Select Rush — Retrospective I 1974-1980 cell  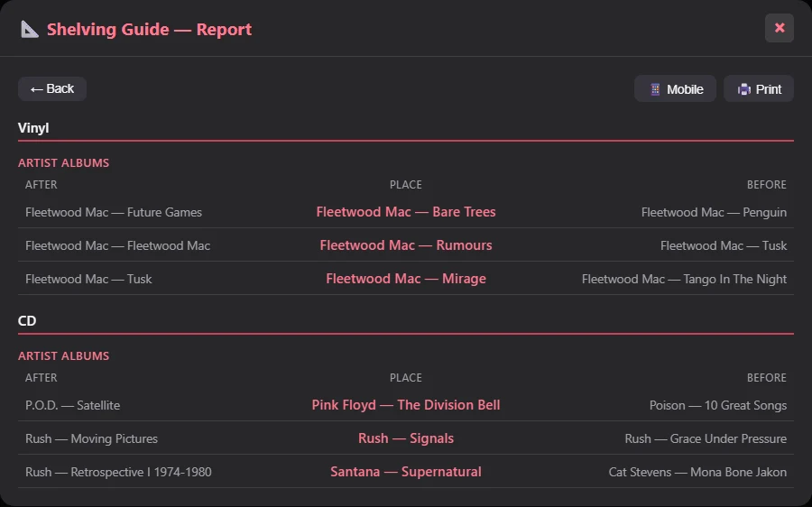pos(118,473)
